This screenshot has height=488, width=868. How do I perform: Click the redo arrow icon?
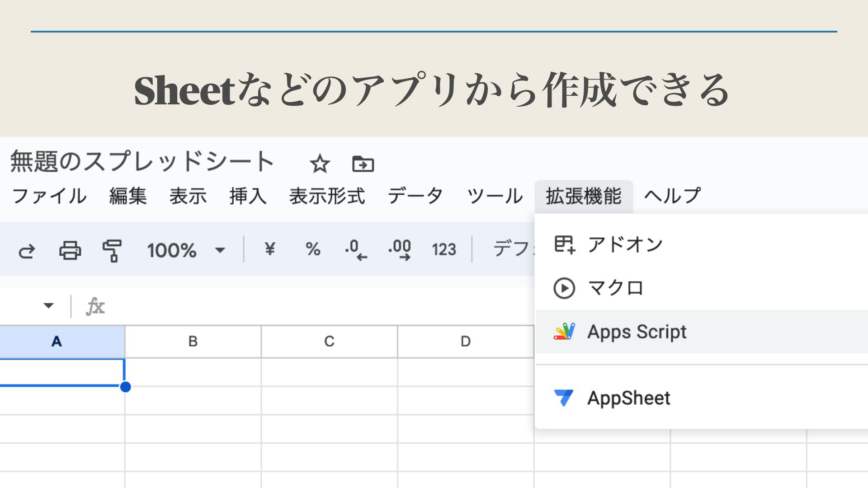point(27,250)
